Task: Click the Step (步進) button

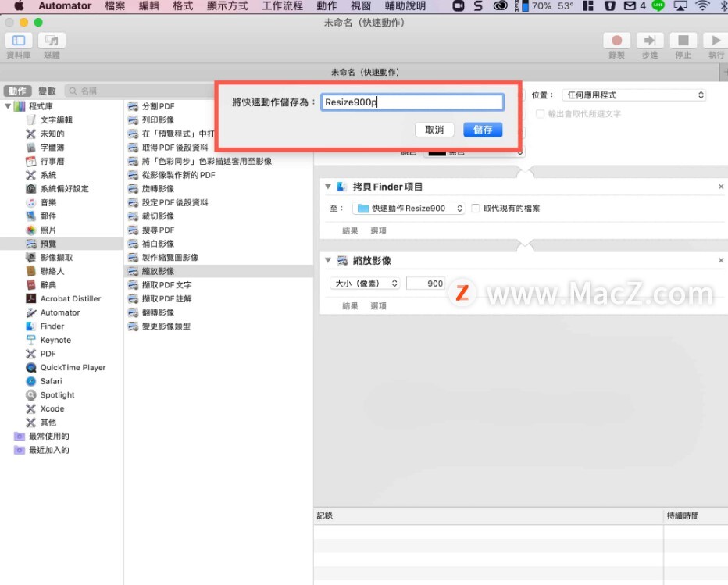Action: [x=650, y=41]
